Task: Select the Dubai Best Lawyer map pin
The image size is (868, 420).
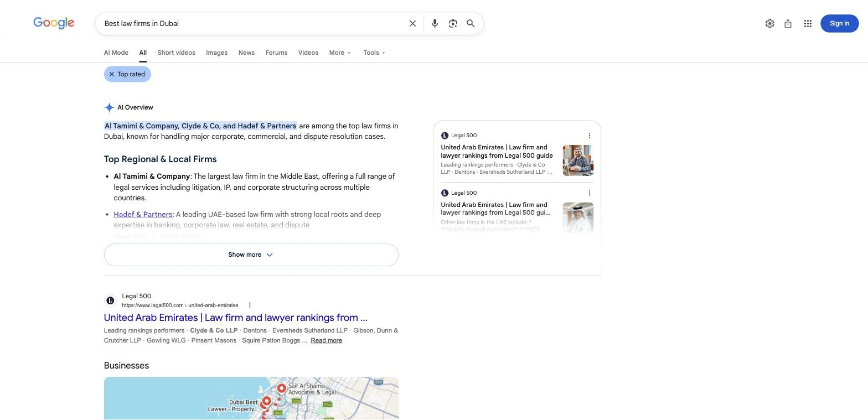Action: coord(266,402)
